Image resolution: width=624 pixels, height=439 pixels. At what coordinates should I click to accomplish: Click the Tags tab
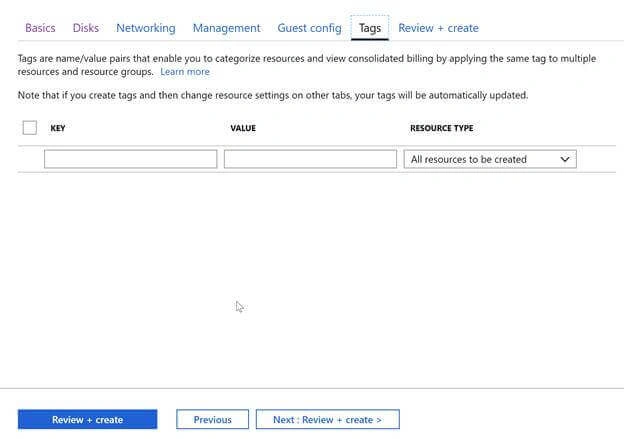pos(370,28)
